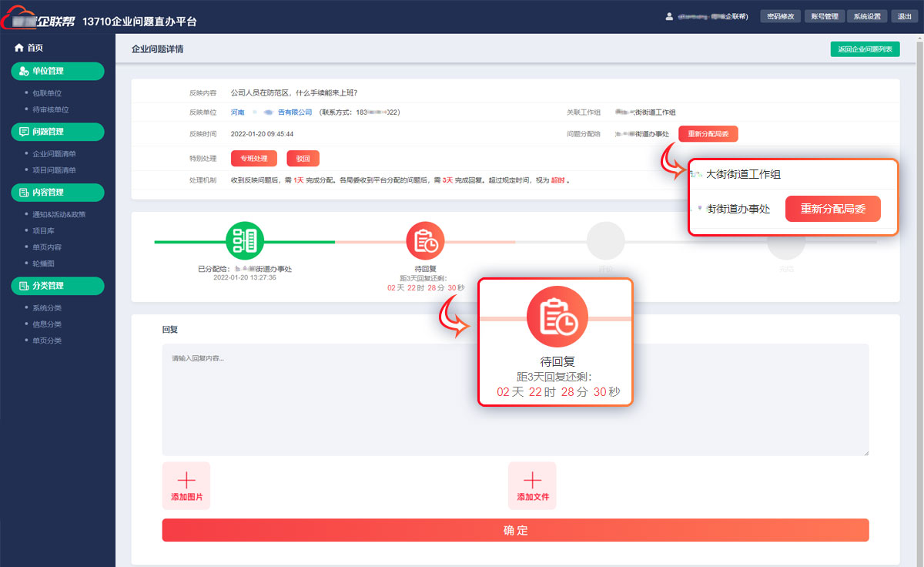Click the red 待回复 clipboard-clock icon
Image resolution: width=924 pixels, height=567 pixels.
(425, 240)
